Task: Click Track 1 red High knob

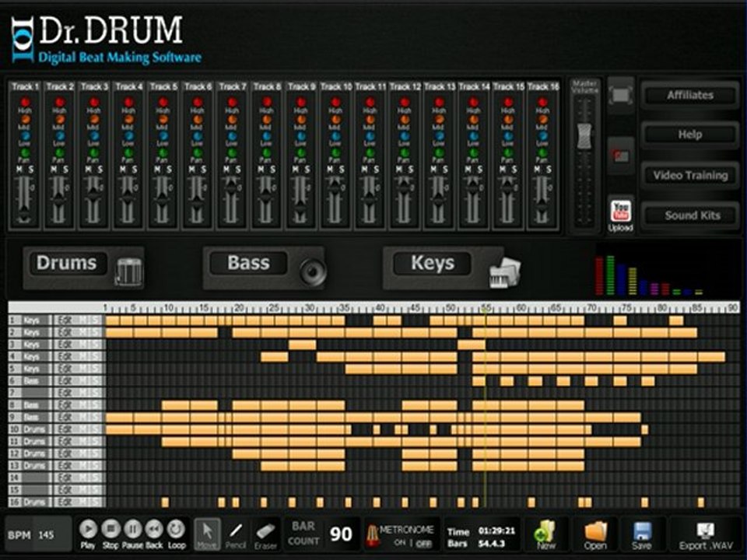Action: [x=25, y=102]
